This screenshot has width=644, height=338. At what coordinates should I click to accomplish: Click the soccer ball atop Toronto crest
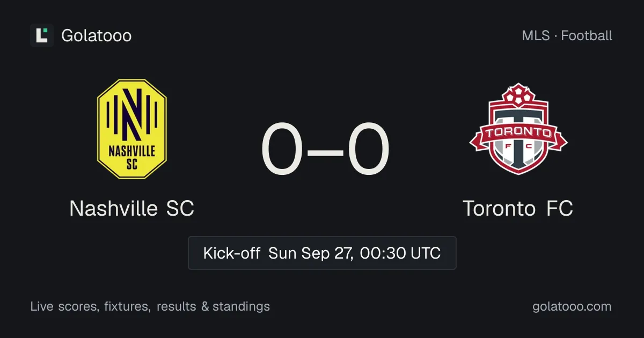(x=518, y=95)
